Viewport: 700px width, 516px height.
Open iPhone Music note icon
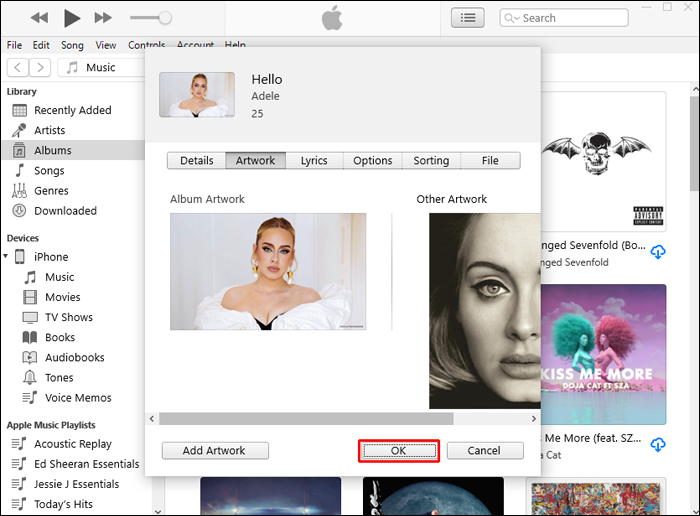(x=30, y=277)
